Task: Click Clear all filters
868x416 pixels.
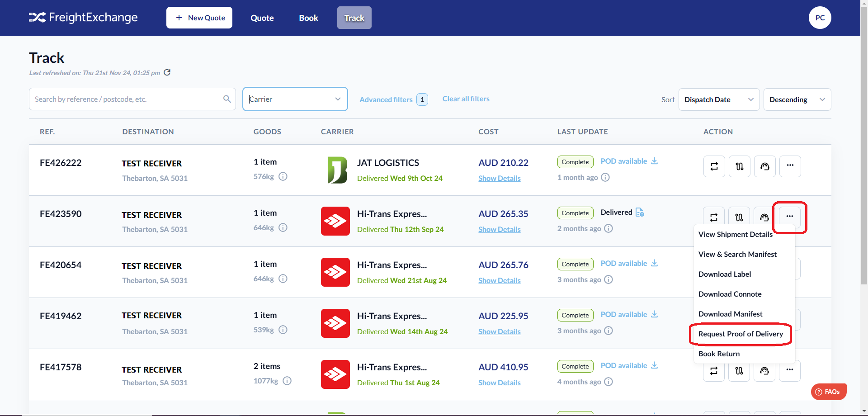Action: [x=466, y=99]
